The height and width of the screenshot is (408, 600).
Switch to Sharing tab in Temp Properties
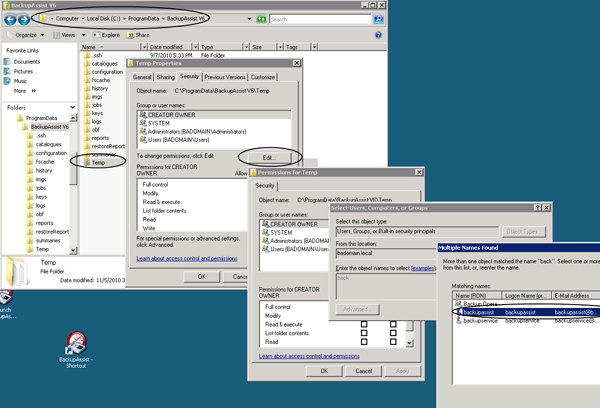[x=165, y=77]
